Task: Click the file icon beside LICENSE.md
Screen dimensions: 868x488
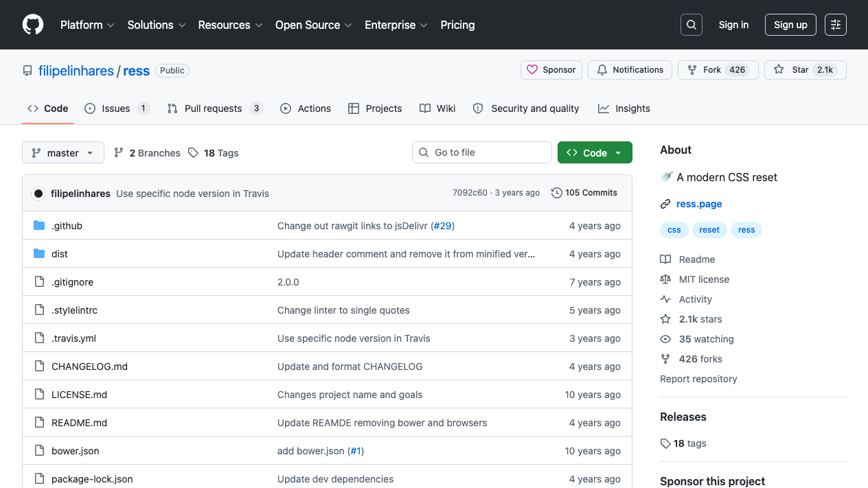Action: click(39, 395)
